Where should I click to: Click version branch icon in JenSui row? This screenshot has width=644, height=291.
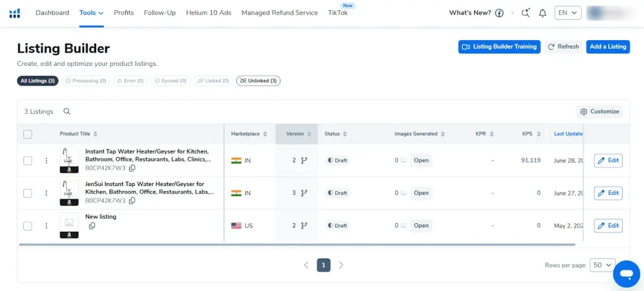(x=304, y=193)
